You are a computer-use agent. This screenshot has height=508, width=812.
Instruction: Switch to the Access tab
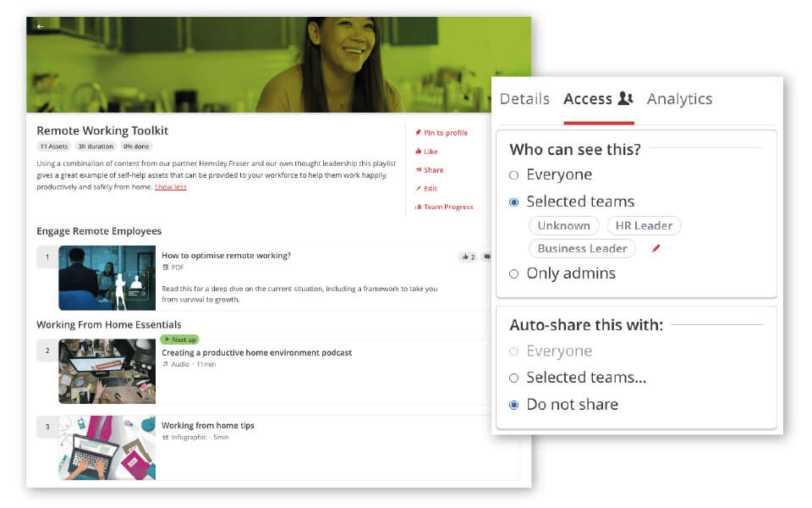pos(598,98)
